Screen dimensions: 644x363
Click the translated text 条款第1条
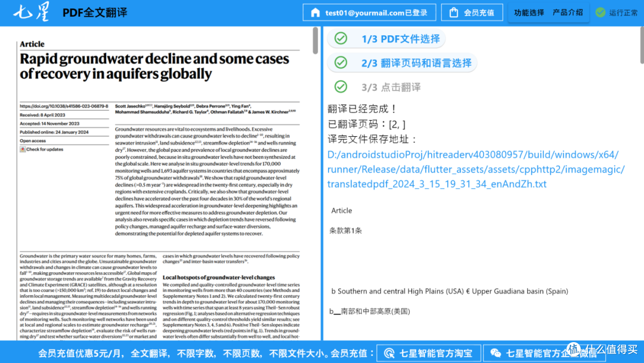click(345, 230)
